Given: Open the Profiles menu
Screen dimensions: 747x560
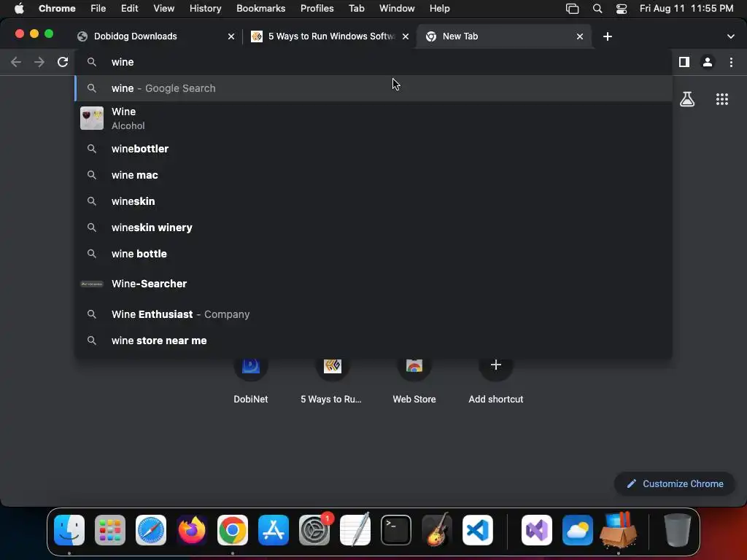Looking at the screenshot, I should point(317,8).
